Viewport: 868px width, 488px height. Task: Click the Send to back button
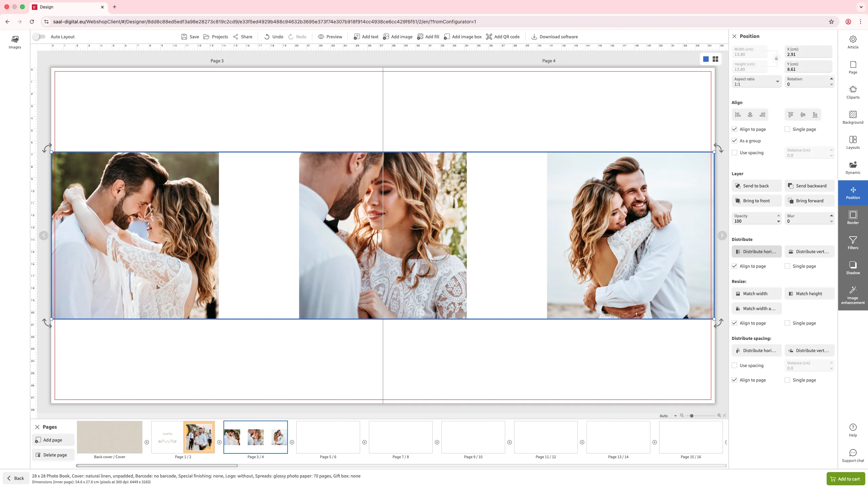[756, 186]
